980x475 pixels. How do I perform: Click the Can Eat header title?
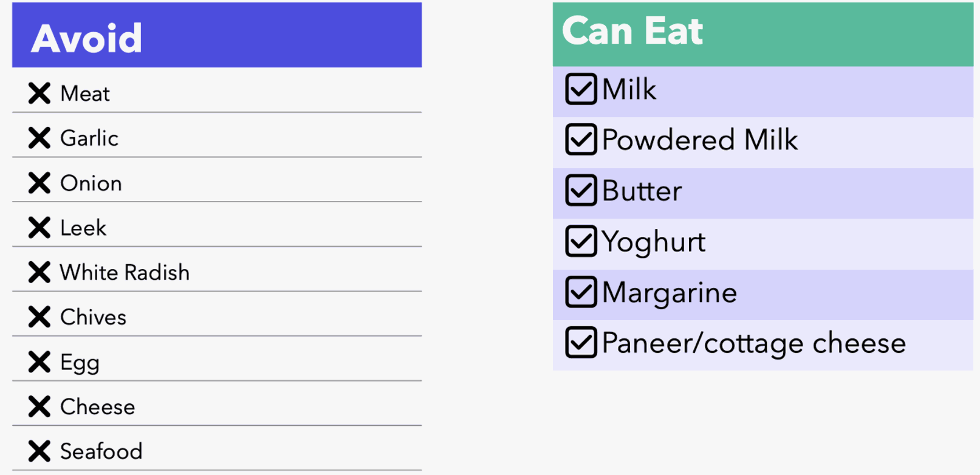pos(632,31)
